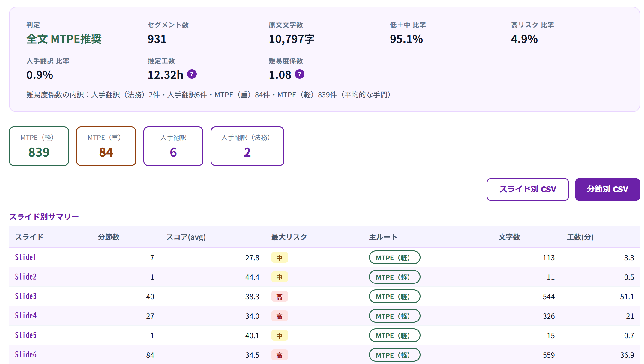Select the 高リスク 比率 value 4.9%
Image resolution: width=644 pixels, height=364 pixels.
(x=524, y=39)
